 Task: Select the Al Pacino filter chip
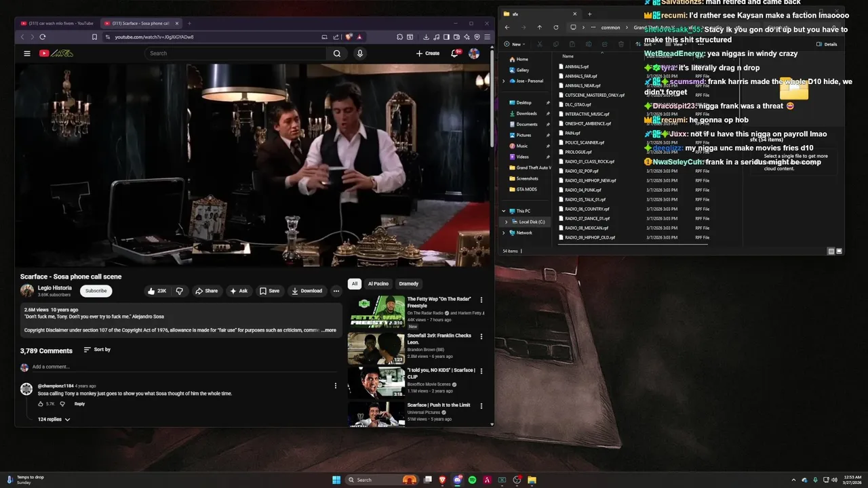(378, 283)
